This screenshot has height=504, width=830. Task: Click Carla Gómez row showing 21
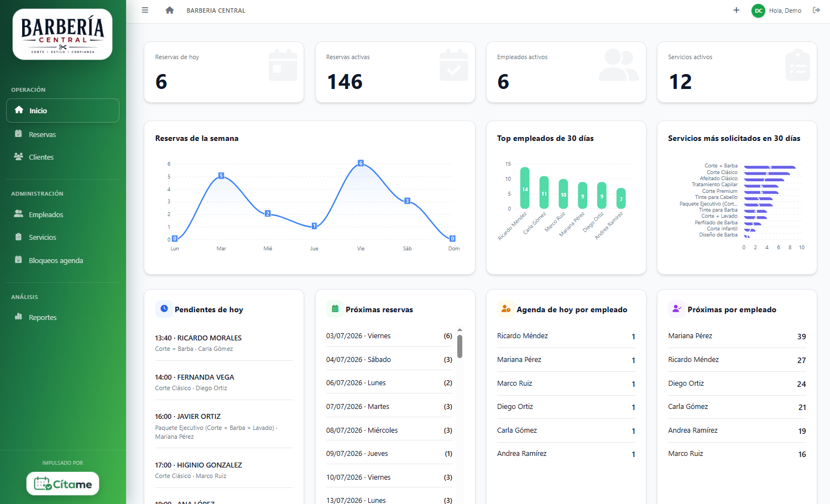[737, 407]
